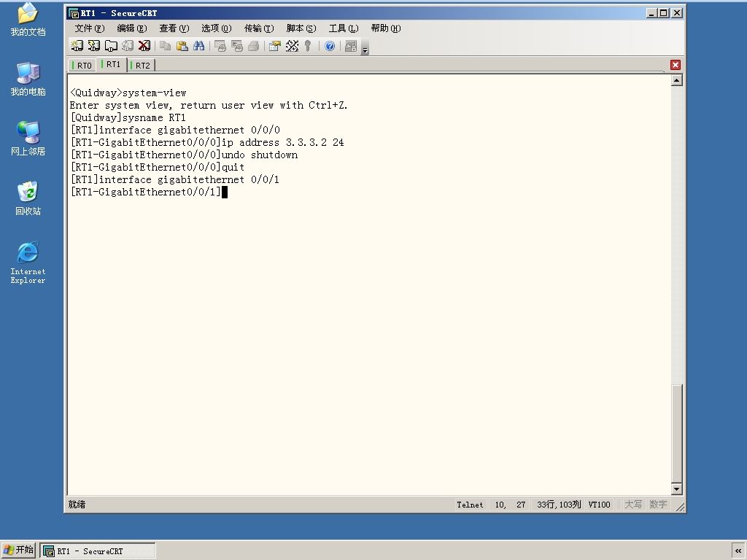Click the SecureCRT title bar app icon
Screen dimensions: 747x560
[74, 13]
